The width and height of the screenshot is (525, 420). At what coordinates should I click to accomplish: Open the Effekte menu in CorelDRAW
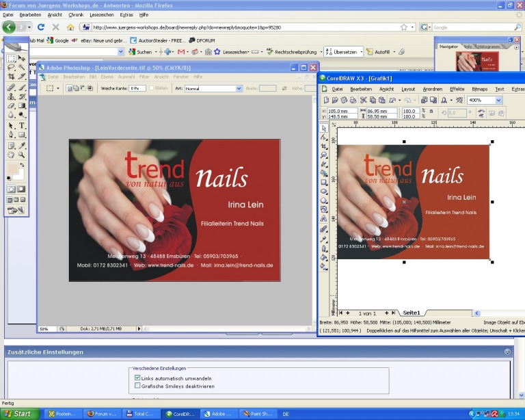[457, 89]
